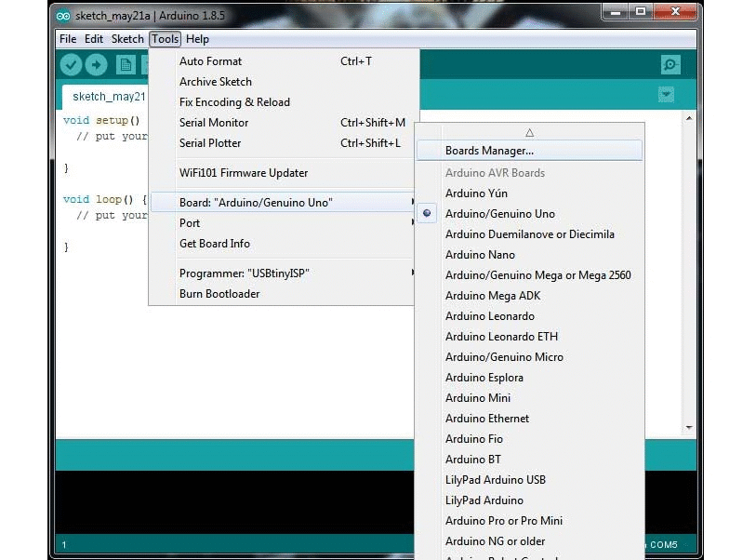Click line number 1 in status bar

pos(64,545)
